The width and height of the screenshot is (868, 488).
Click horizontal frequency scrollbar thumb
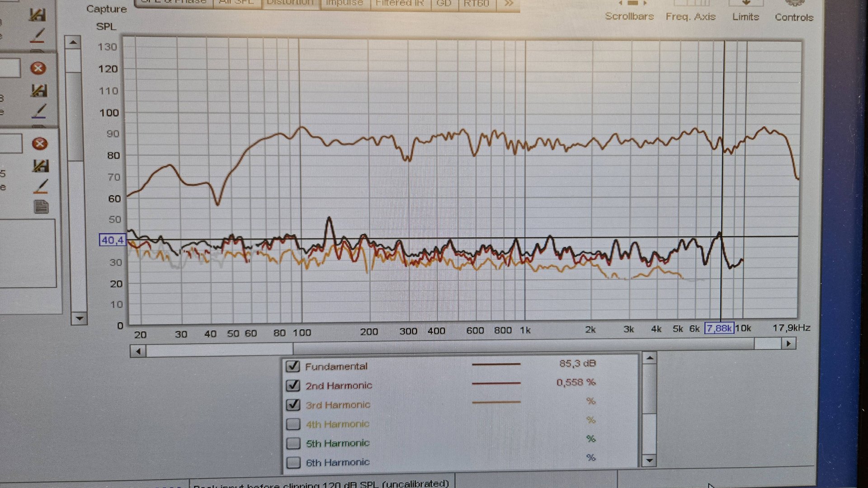[x=523, y=344]
